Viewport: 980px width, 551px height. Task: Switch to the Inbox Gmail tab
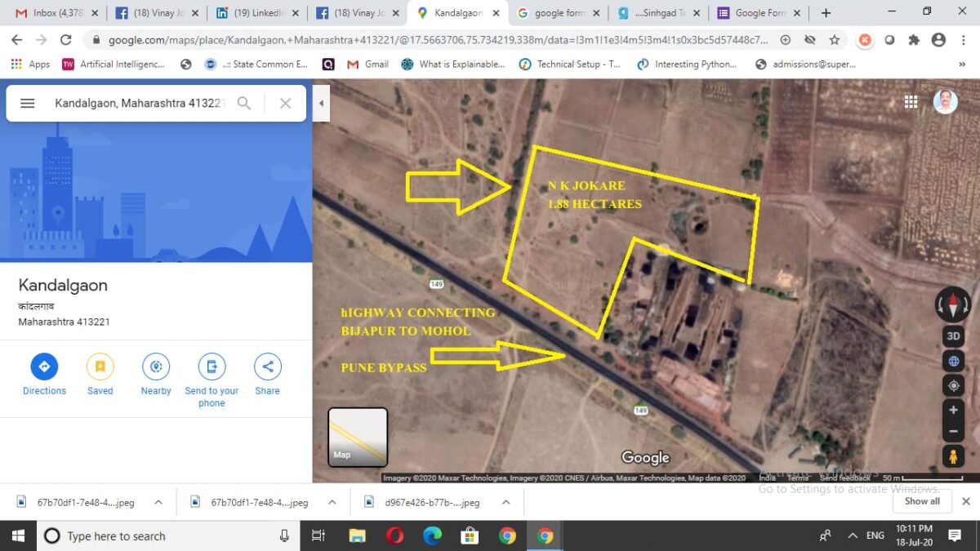tap(49, 13)
